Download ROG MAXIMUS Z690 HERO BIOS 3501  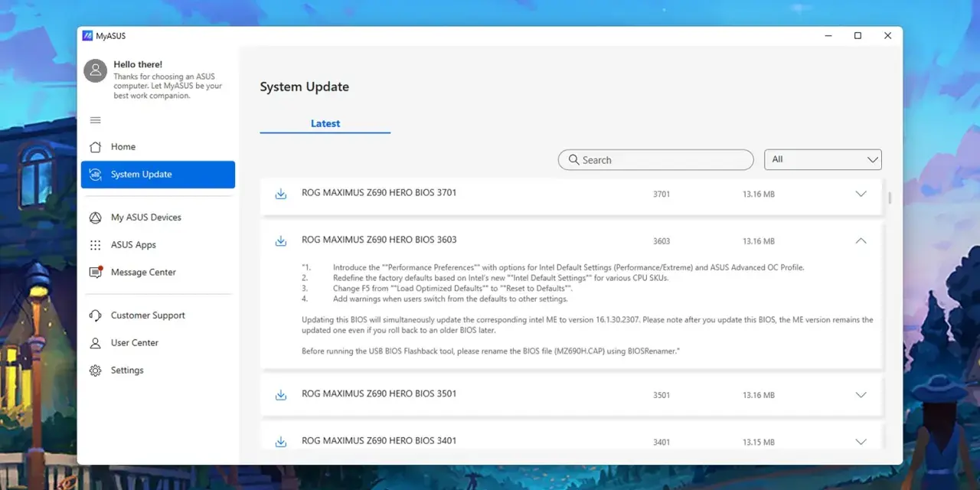(x=281, y=395)
